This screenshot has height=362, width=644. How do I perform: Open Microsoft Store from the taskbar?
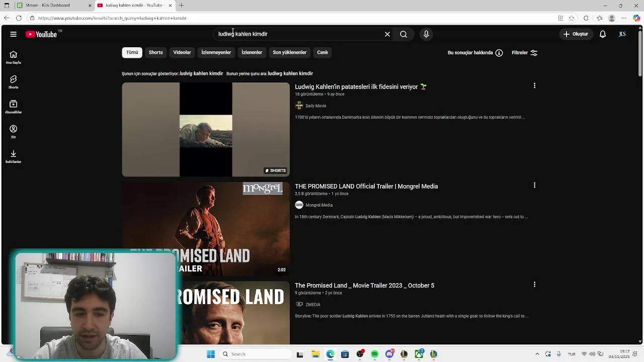(x=345, y=354)
